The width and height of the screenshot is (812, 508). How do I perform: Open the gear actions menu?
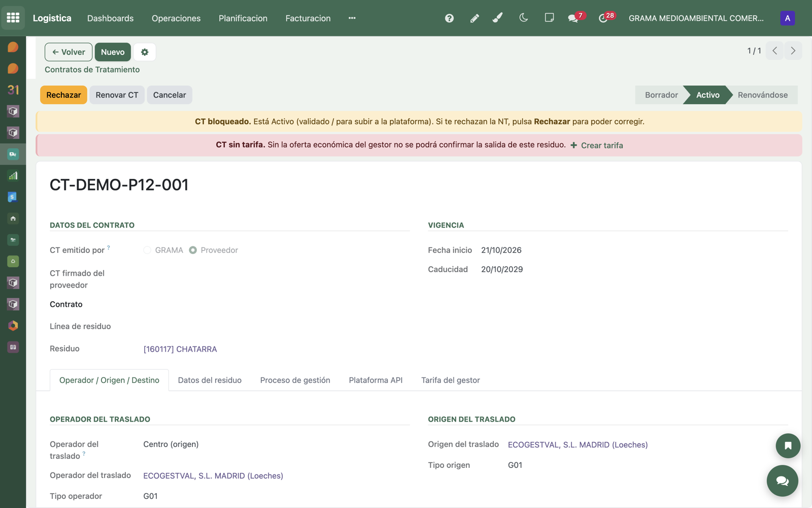coord(145,52)
